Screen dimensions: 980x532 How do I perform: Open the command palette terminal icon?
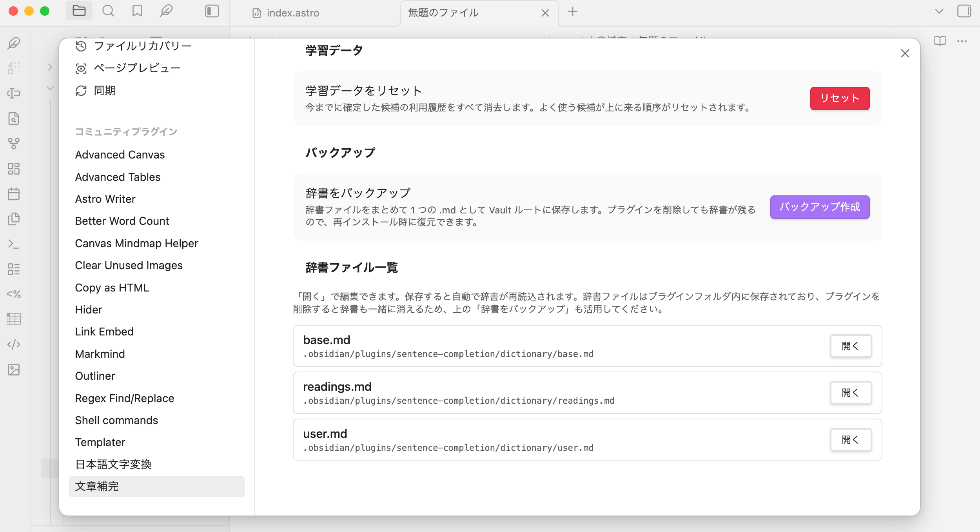[14, 244]
